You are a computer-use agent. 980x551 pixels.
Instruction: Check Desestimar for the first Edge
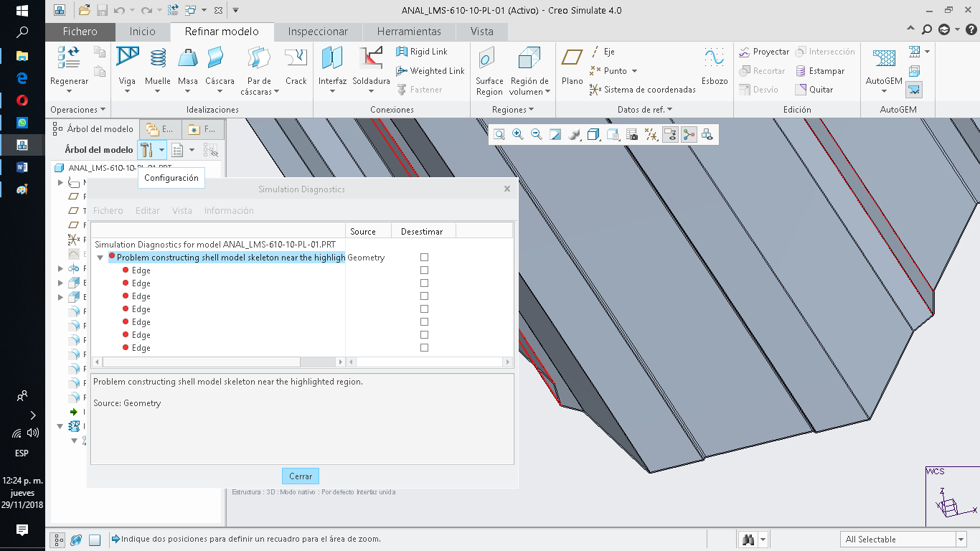point(424,270)
